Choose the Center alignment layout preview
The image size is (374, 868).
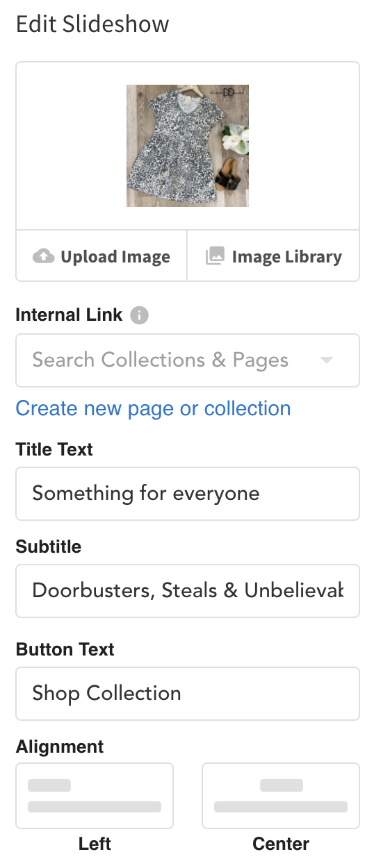click(x=281, y=796)
